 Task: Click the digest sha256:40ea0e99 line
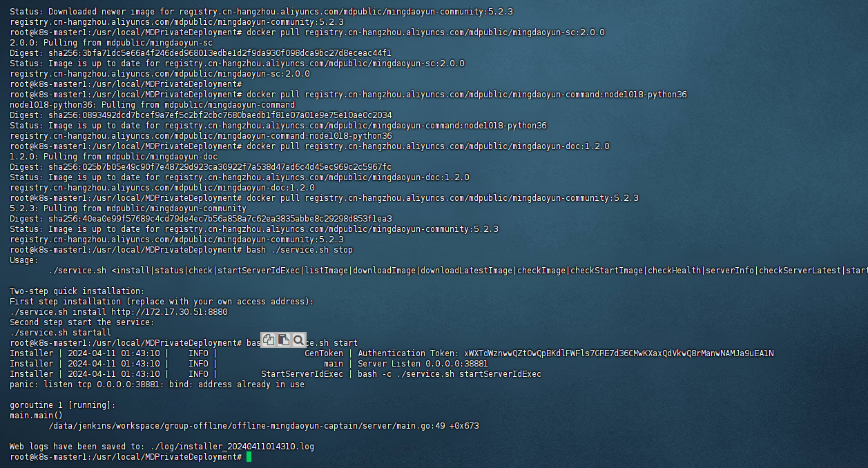point(200,219)
